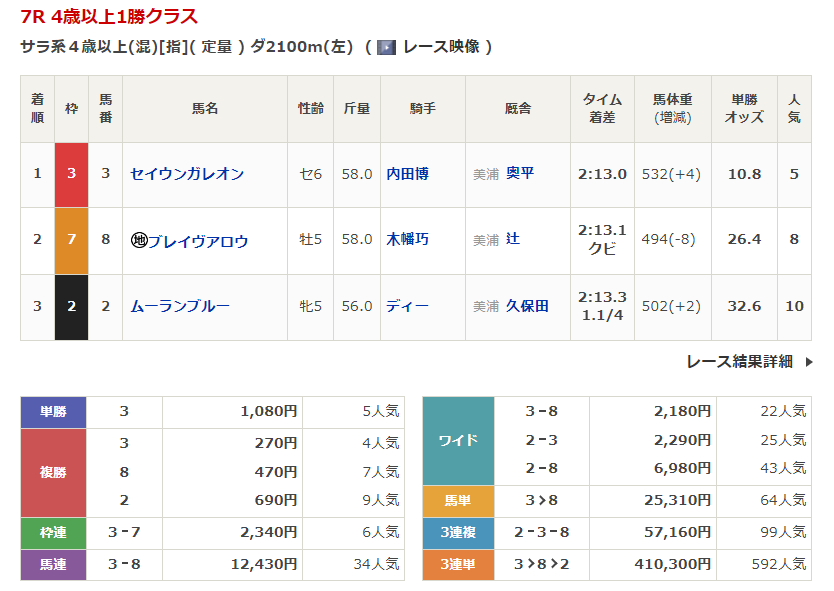Click the orange frame number 7 box
The width and height of the screenshot is (834, 591).
click(71, 240)
